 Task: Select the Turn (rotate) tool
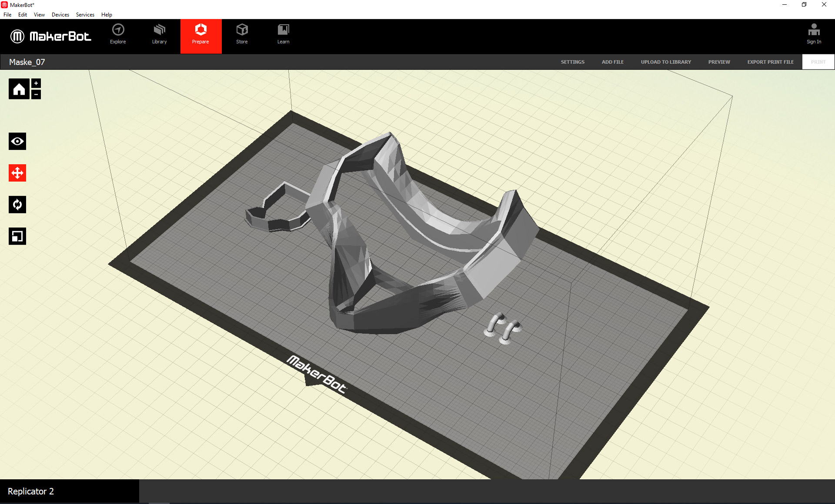tap(17, 205)
